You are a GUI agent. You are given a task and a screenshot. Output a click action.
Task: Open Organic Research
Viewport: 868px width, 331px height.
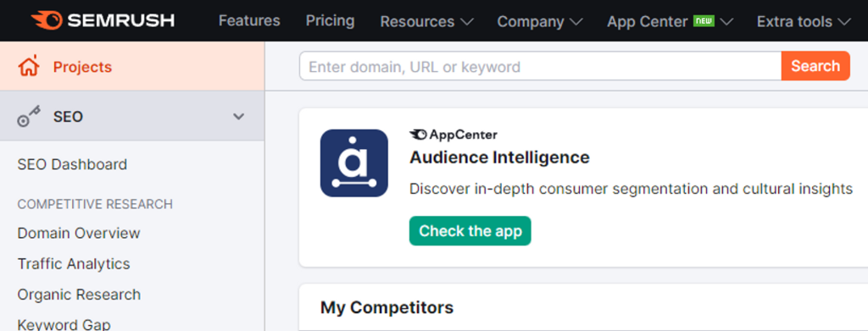pyautogui.click(x=79, y=295)
